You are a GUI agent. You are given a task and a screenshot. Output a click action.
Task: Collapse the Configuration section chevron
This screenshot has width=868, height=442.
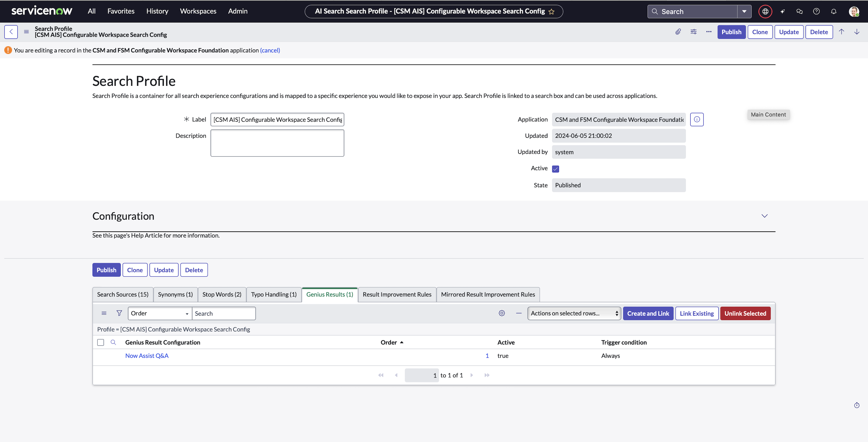click(x=764, y=216)
